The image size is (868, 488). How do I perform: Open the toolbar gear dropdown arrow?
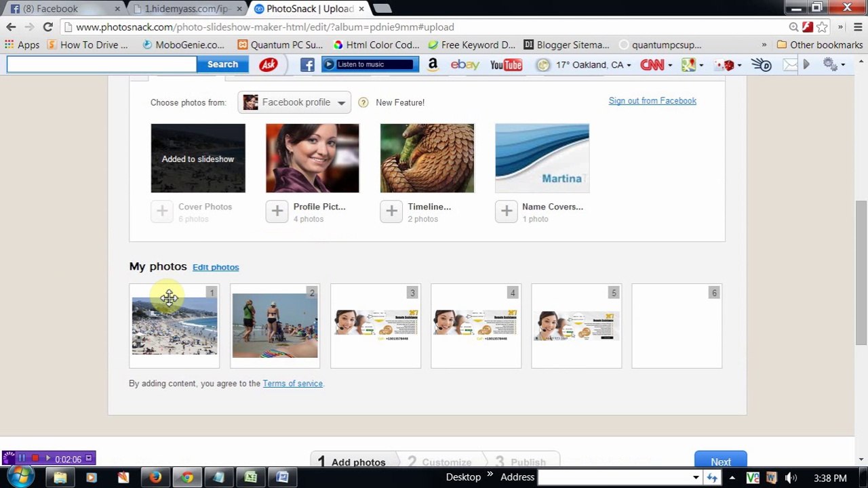842,65
